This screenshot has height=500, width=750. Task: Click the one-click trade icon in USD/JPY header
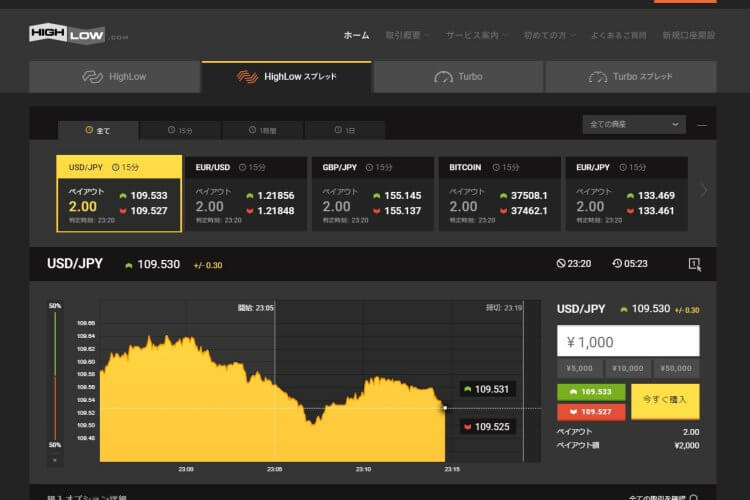click(695, 264)
